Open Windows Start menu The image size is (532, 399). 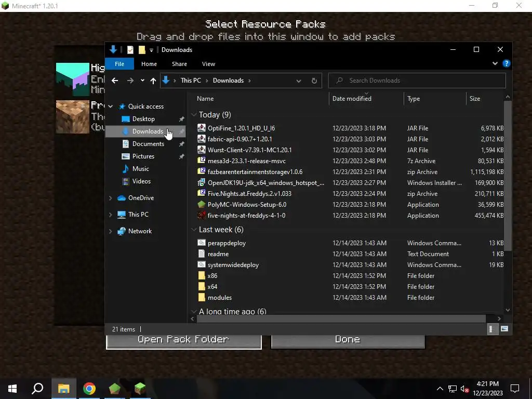[12, 389]
